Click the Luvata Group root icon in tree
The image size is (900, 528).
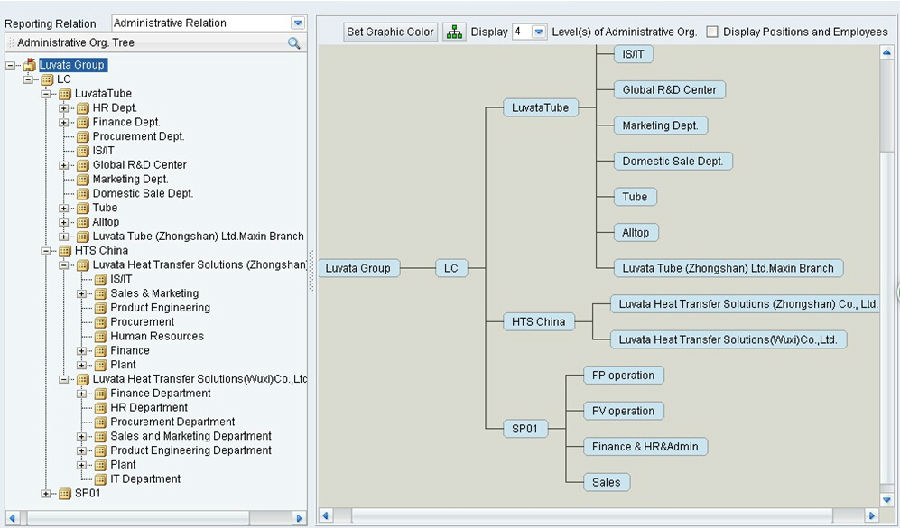coord(29,65)
